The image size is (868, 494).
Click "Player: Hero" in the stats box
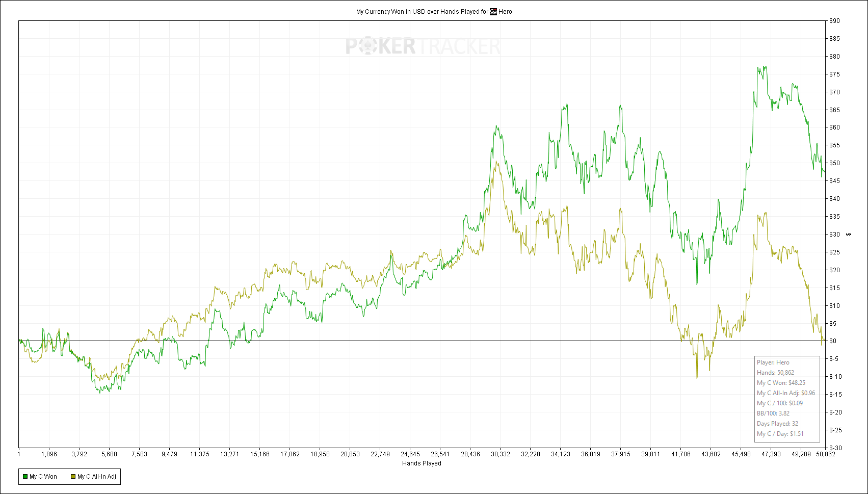pos(773,362)
